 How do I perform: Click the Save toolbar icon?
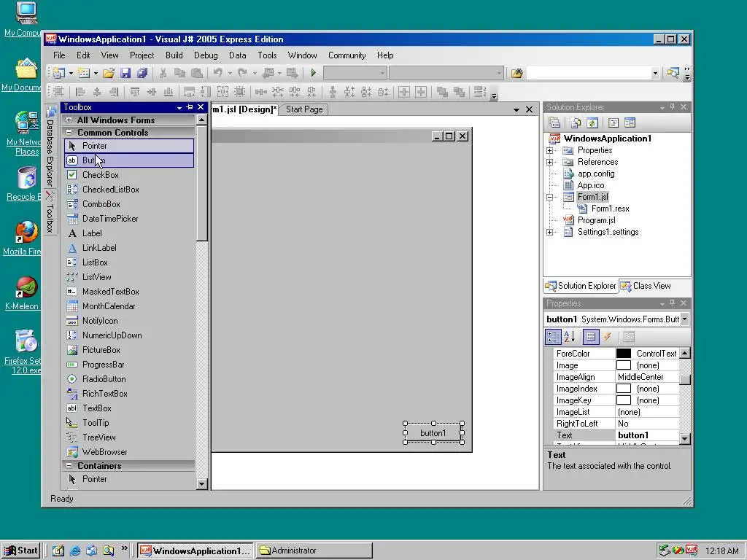(125, 73)
